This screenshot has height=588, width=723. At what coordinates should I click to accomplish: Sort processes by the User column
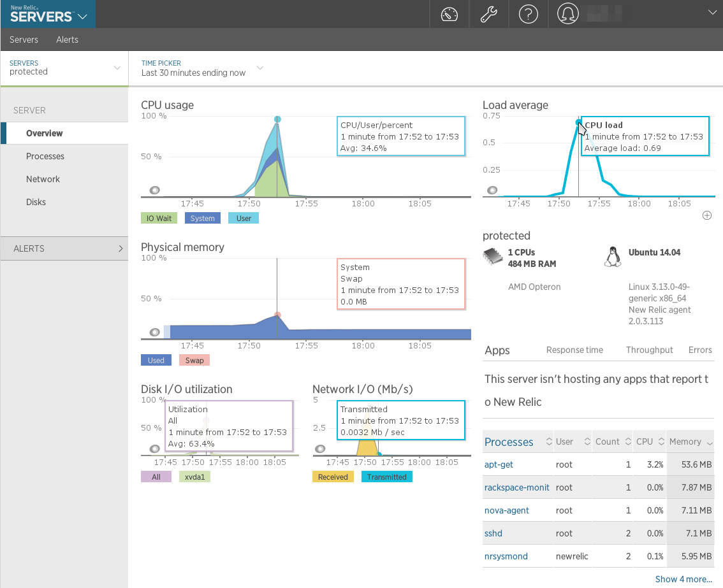point(573,442)
